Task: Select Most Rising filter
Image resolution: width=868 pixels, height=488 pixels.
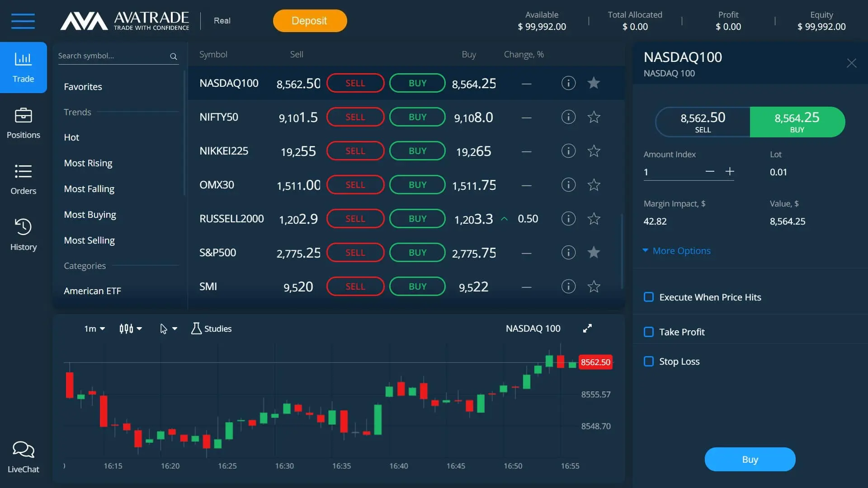Action: click(x=88, y=163)
